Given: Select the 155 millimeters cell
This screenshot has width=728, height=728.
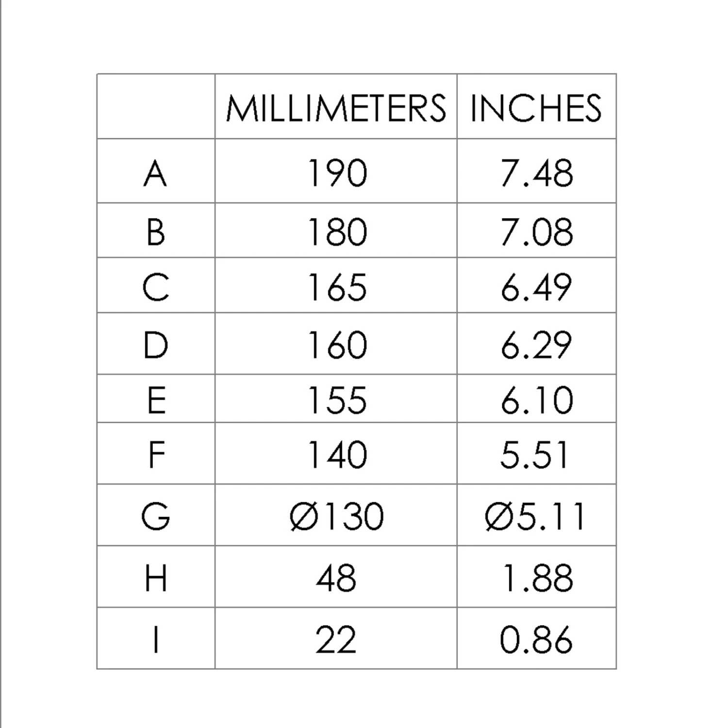Looking at the screenshot, I should pos(337,400).
